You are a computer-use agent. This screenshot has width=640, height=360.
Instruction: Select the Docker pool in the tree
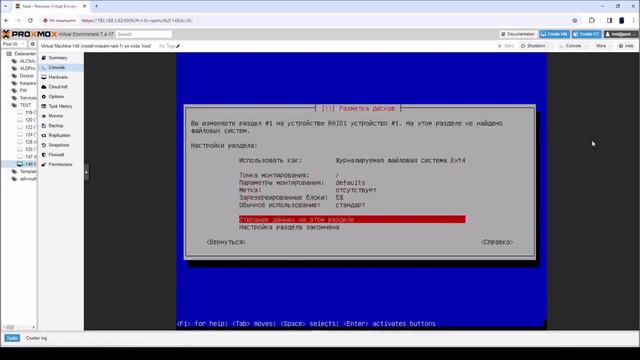pyautogui.click(x=27, y=76)
